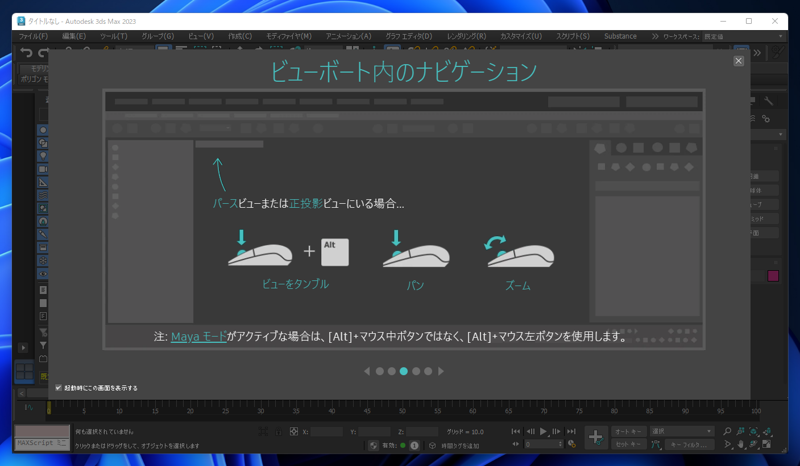Open the Maya モード link

[198, 336]
